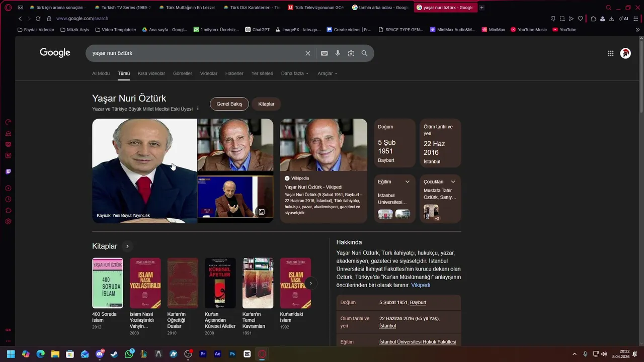The width and height of the screenshot is (644, 362).
Task: Switch to Turkish TV Series browser tab
Action: pos(122,8)
